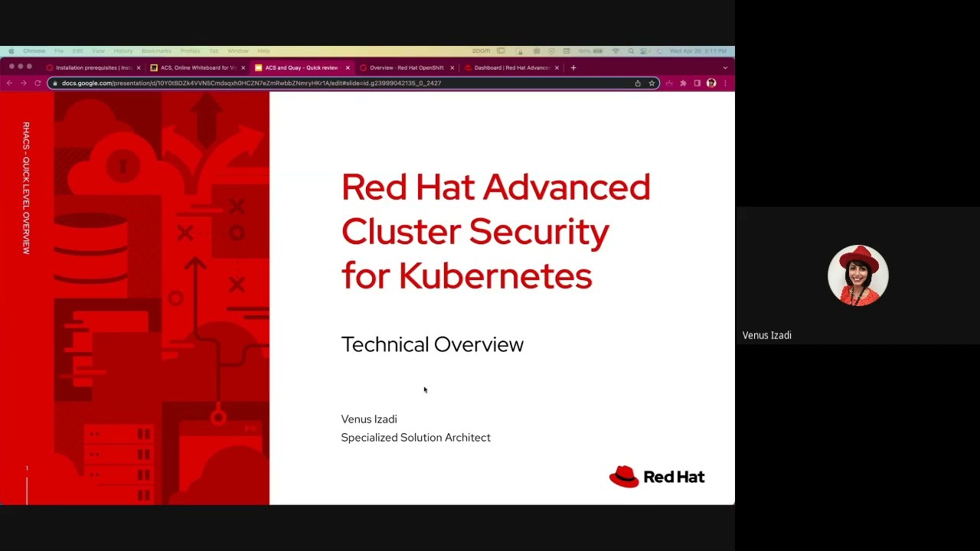980x551 pixels.
Task: Click the presenter name Venus Izadi on slide
Action: [x=369, y=419]
